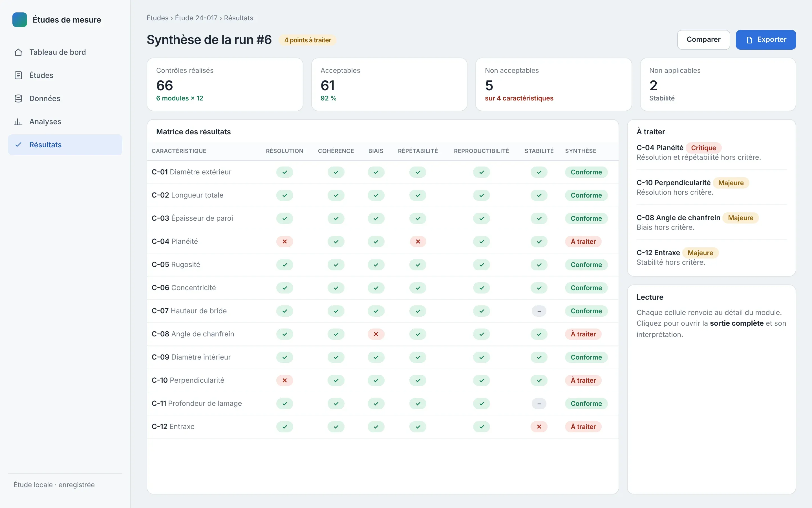Open C-07 Hauteur de bride Stabilité dash cell
Image resolution: width=812 pixels, height=508 pixels.
point(539,311)
